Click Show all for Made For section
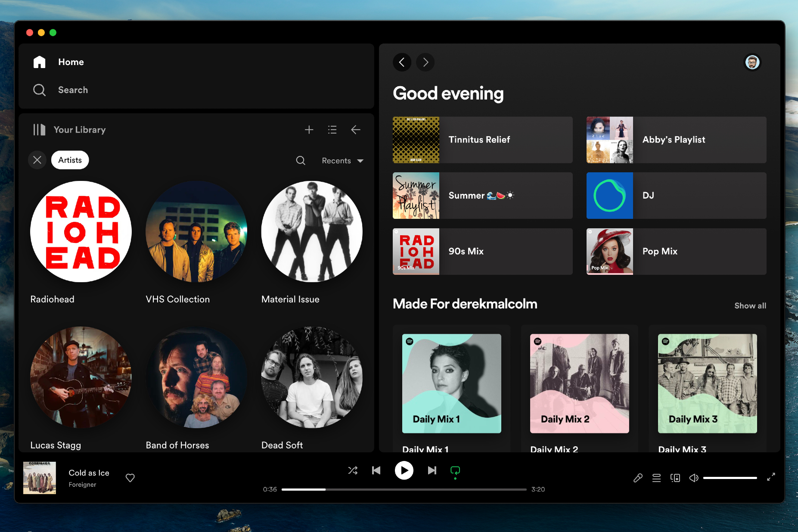This screenshot has width=798, height=532. [750, 305]
